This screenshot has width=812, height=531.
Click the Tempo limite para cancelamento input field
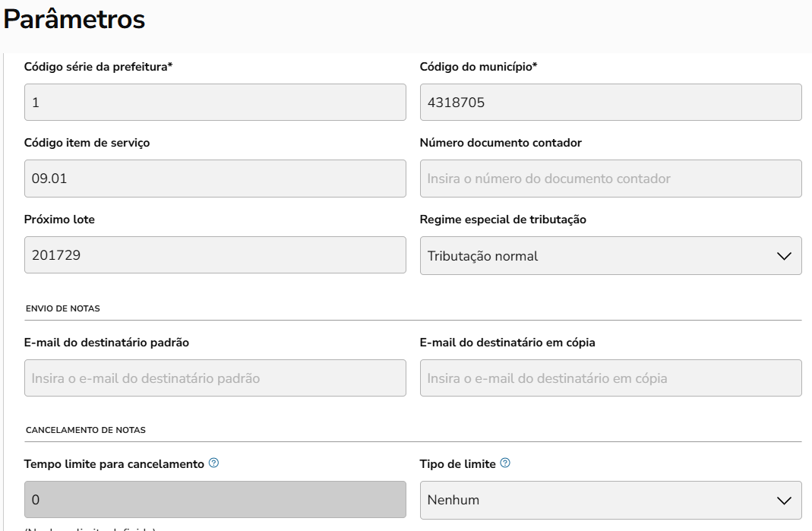[x=215, y=500]
